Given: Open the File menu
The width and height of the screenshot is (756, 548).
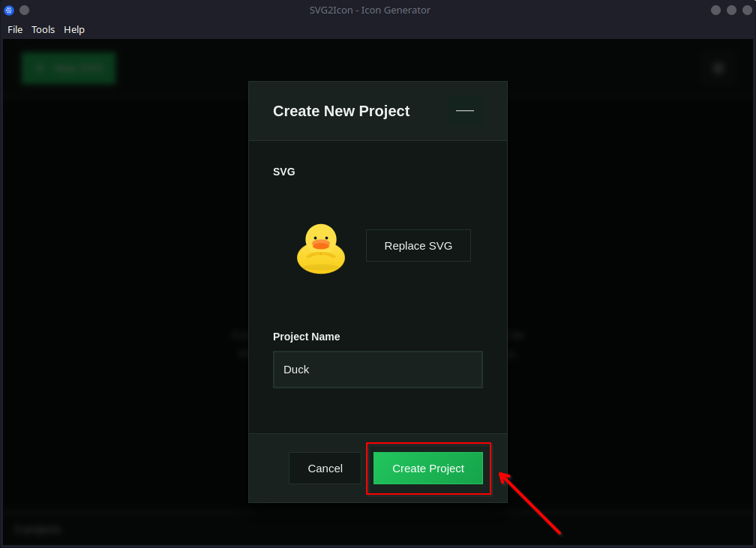Looking at the screenshot, I should [15, 29].
